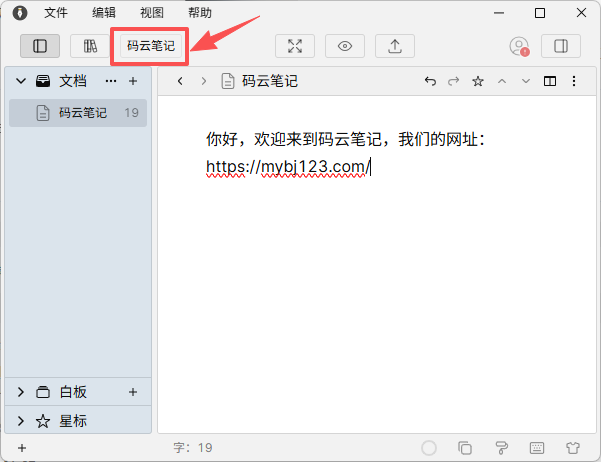Star the current note
Screen dimensions: 601x462
click(x=478, y=81)
